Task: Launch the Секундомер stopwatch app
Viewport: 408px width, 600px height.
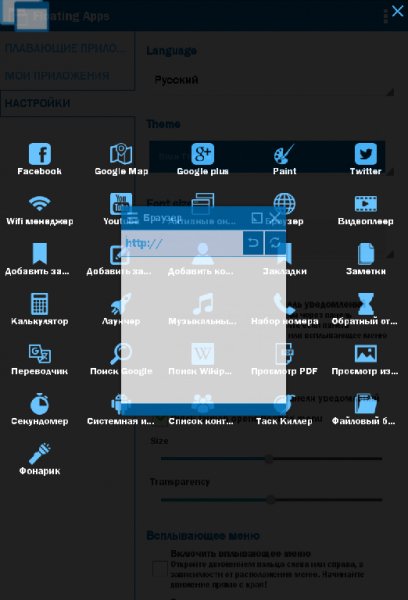Action: (39, 409)
